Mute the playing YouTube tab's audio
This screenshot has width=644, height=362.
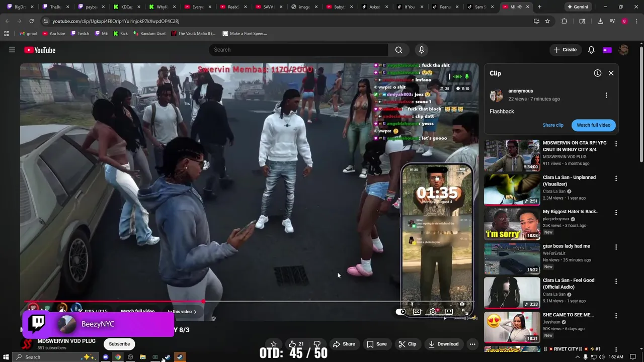pyautogui.click(x=519, y=7)
